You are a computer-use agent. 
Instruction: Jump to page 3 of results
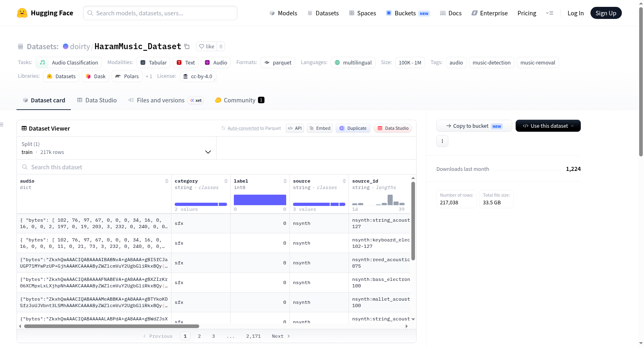click(x=213, y=336)
